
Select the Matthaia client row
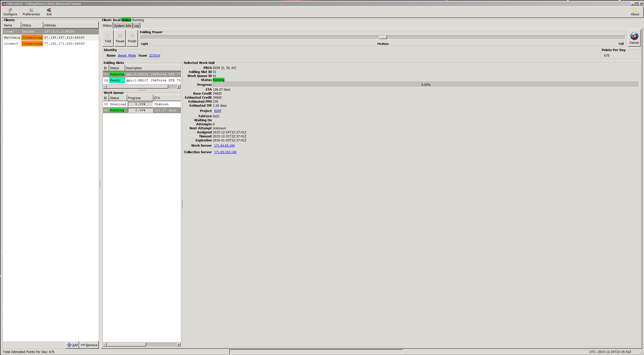(12, 37)
